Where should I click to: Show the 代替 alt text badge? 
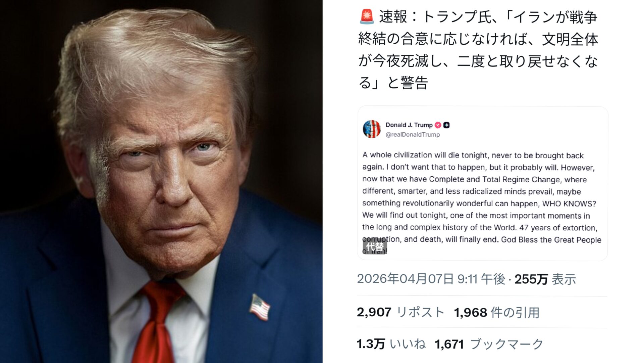(375, 247)
